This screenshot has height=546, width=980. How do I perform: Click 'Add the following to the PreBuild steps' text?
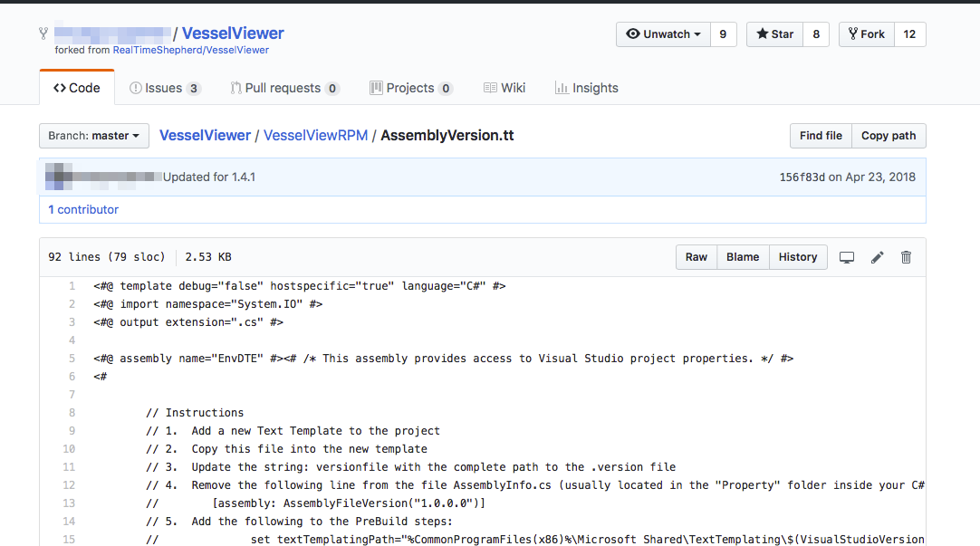(322, 522)
